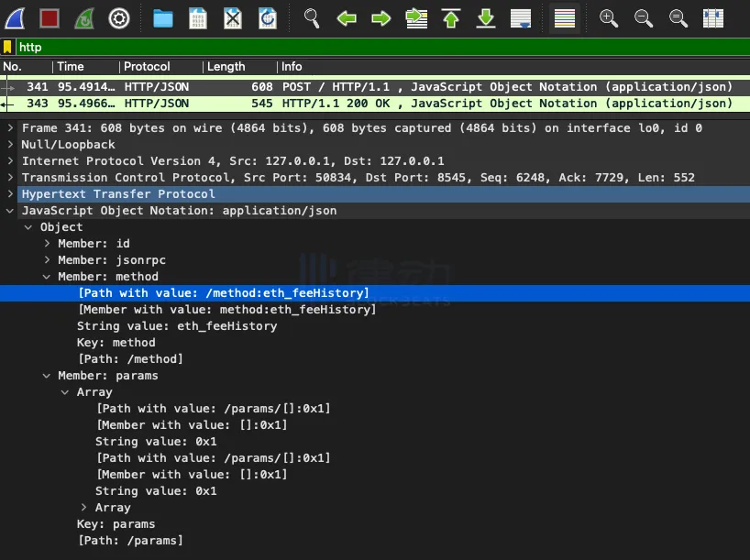Open a capture file with folder icon
Viewport: 750px width, 560px height.
[x=163, y=17]
